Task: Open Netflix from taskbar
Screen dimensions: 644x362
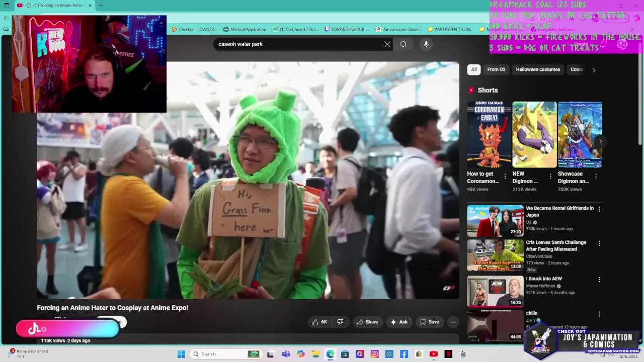Action: point(448,354)
